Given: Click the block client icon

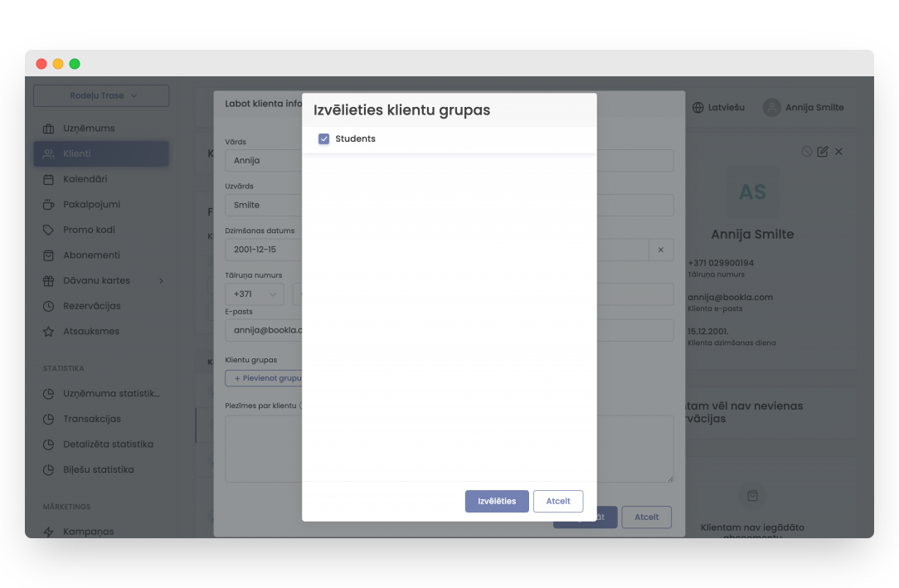Looking at the screenshot, I should [x=807, y=152].
